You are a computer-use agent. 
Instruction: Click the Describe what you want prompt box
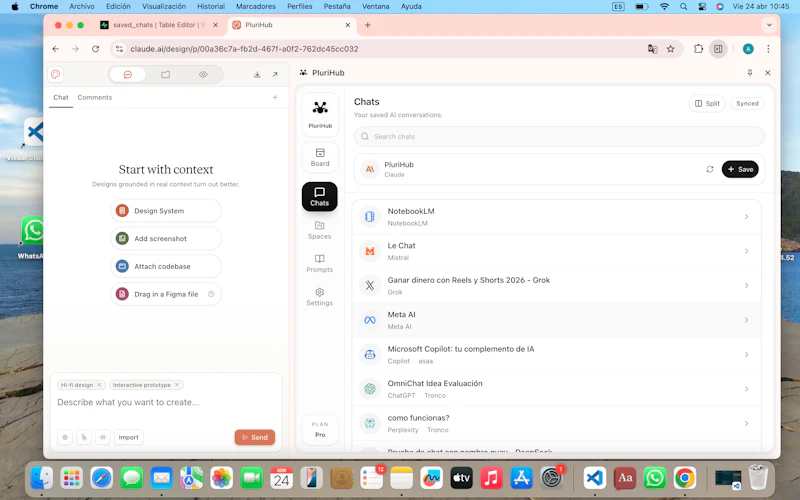166,403
